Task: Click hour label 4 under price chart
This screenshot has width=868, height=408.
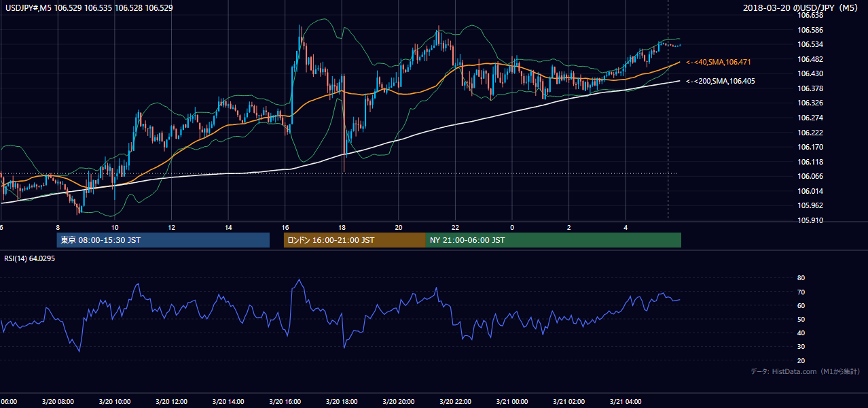Action: [x=626, y=227]
